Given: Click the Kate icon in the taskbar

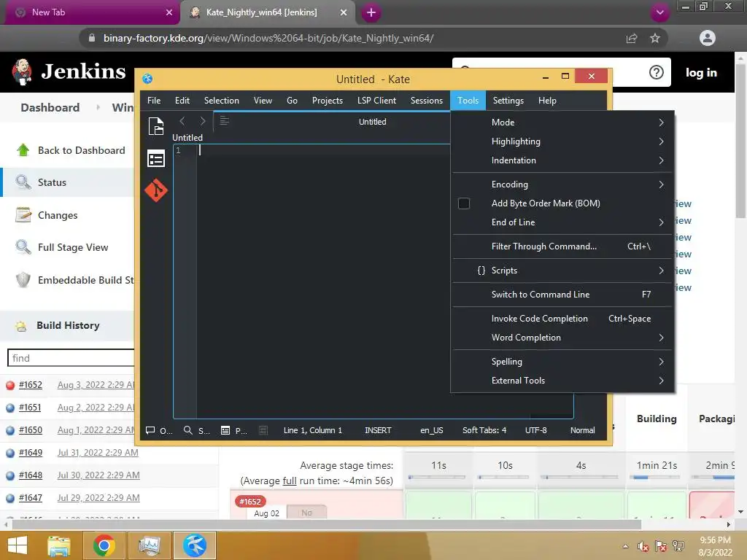Looking at the screenshot, I should point(195,545).
